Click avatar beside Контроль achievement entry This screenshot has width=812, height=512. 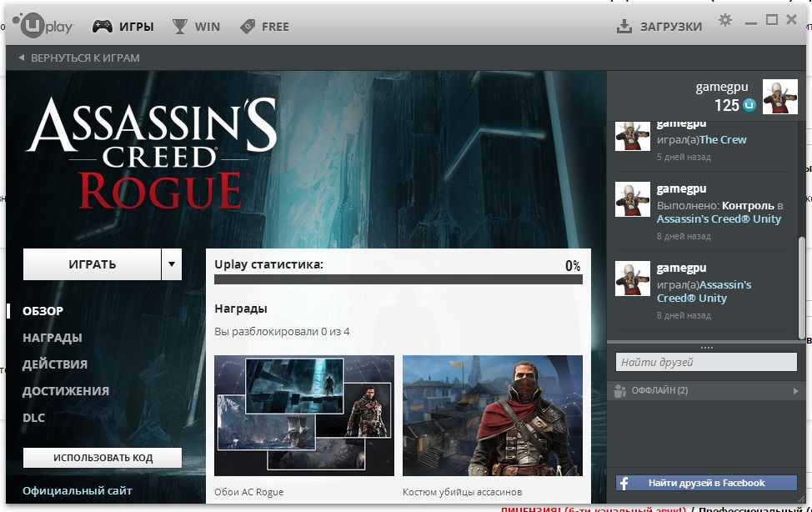point(632,199)
